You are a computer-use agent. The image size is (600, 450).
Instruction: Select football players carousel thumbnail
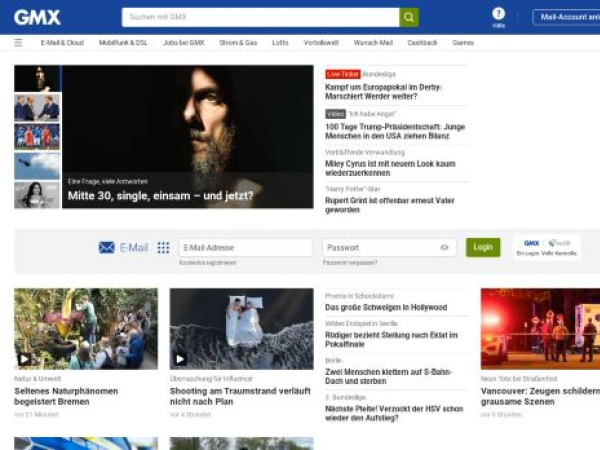[37, 137]
